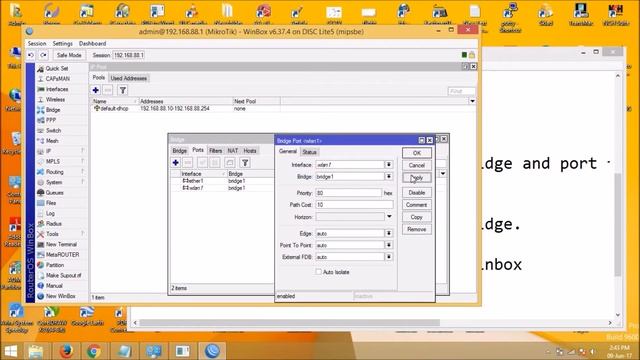Switch to the Bridge tab in Bridge window
The image size is (640, 360).
[179, 151]
